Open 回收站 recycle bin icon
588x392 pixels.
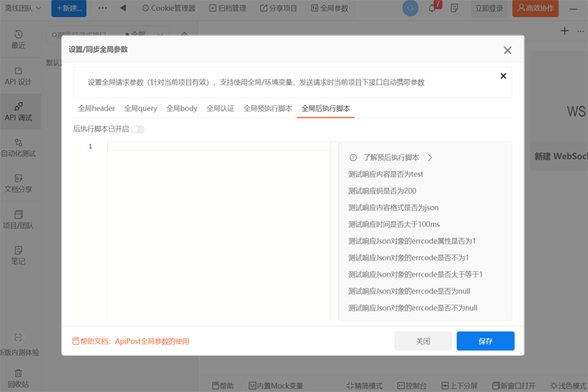coord(18,378)
